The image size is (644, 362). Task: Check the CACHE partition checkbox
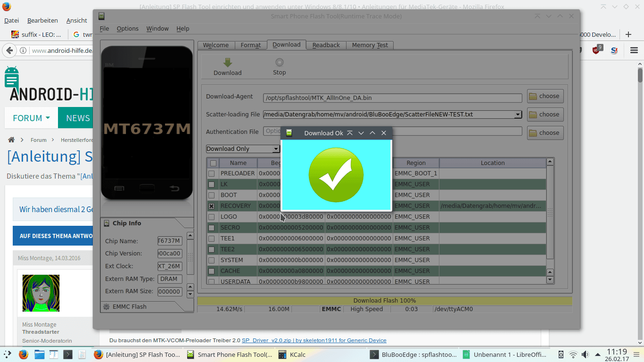point(212,271)
